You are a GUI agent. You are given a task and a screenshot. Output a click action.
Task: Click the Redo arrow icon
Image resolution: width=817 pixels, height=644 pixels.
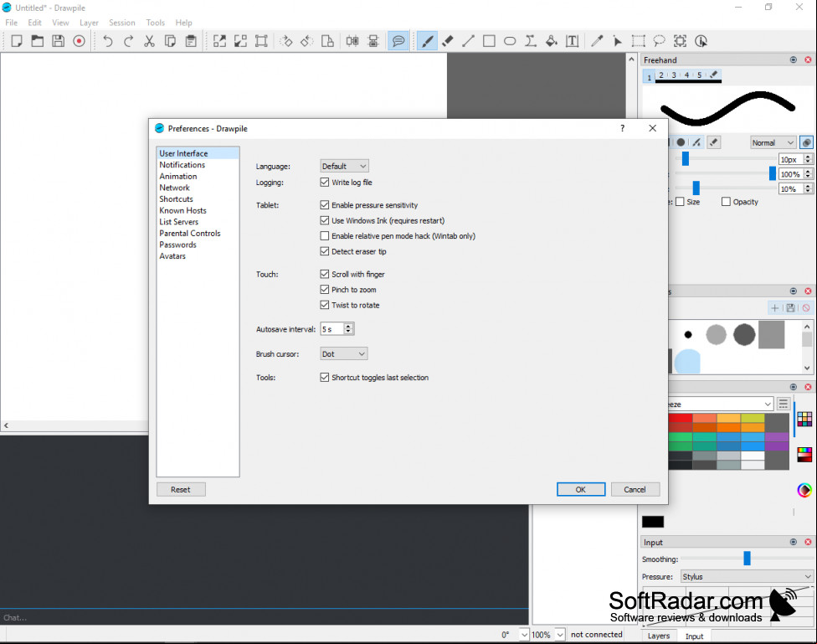point(129,41)
